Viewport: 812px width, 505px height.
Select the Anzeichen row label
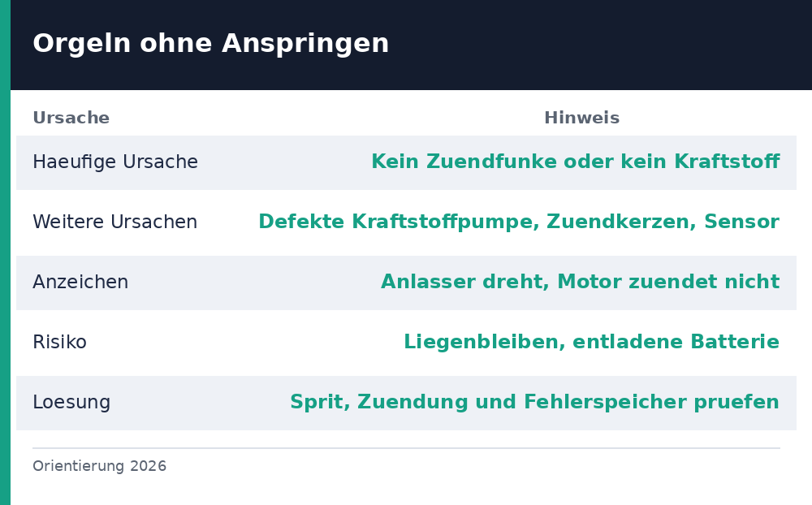pos(80,282)
